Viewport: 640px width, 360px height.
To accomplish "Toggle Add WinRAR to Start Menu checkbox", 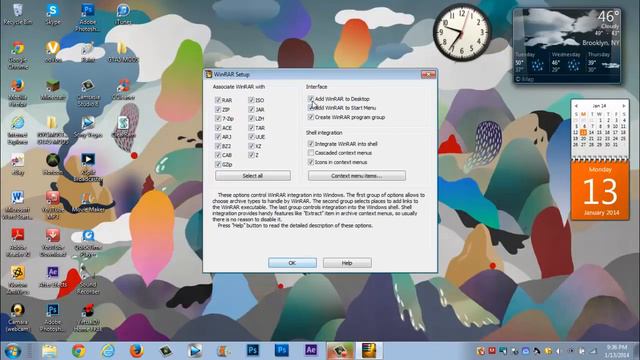I will tap(311, 108).
